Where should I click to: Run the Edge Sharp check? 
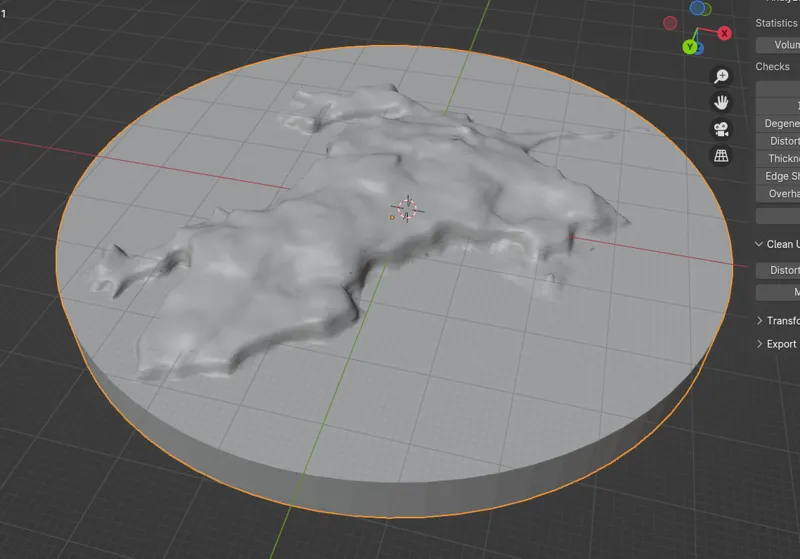tap(778, 176)
